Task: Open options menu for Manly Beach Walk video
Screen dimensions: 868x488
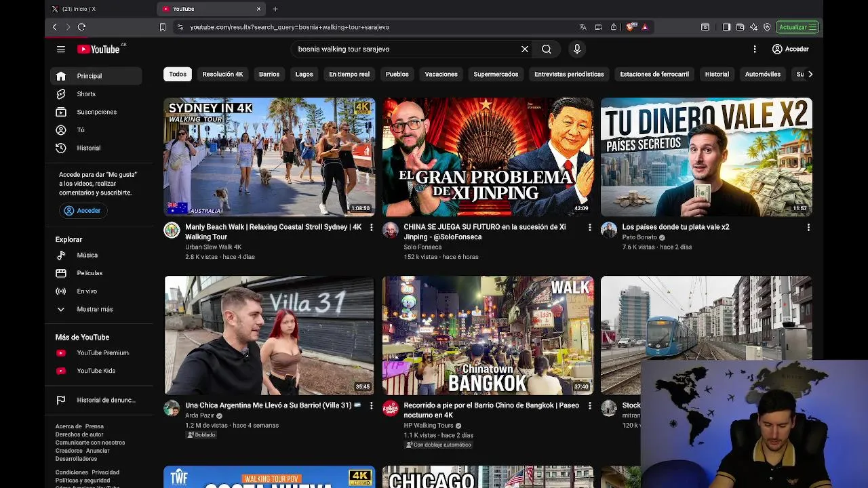Action: (x=371, y=227)
